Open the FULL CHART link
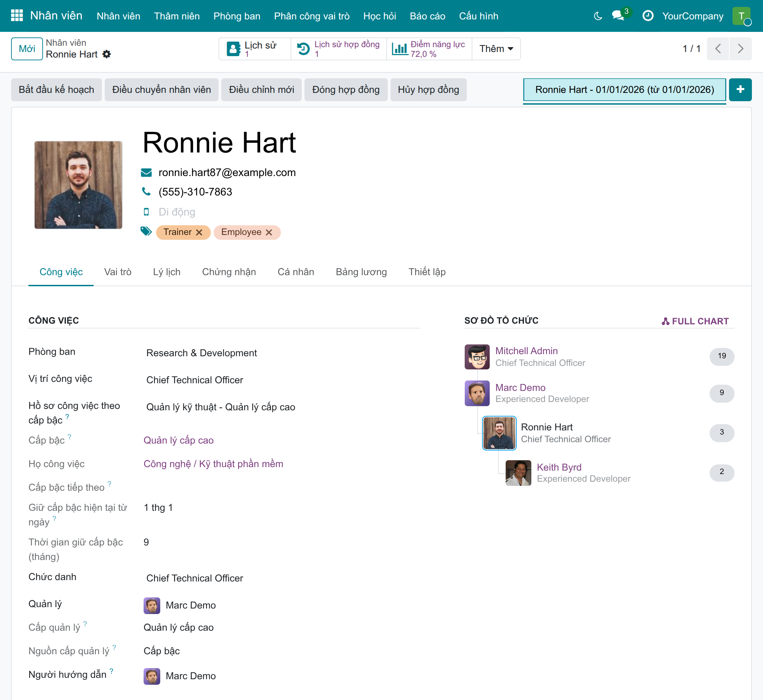The width and height of the screenshot is (763, 700). [695, 321]
